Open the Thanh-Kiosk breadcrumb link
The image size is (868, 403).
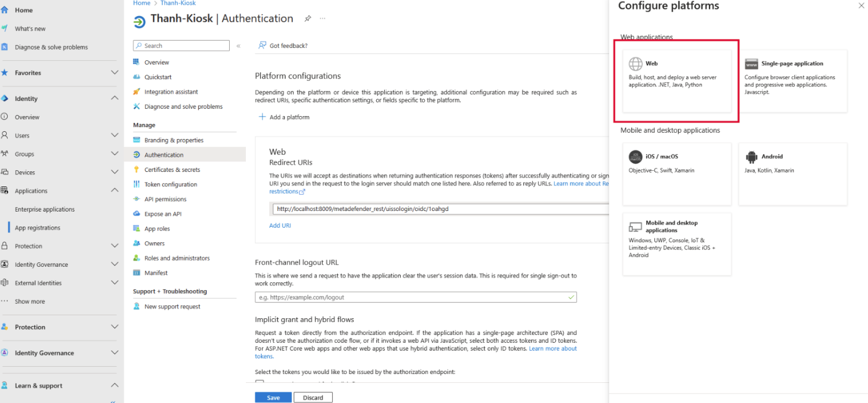(x=178, y=3)
